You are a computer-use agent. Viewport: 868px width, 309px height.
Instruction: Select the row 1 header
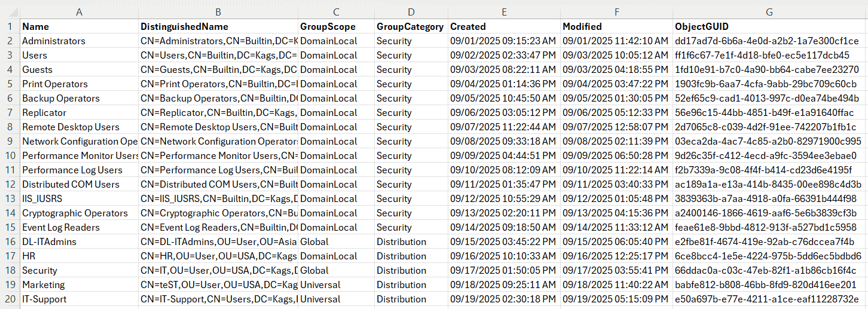pos(10,26)
